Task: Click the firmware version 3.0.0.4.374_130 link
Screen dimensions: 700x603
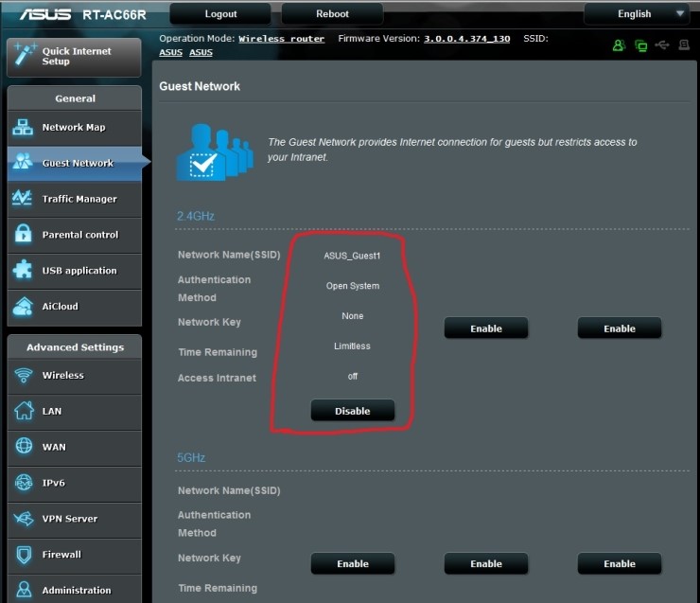Action: (x=466, y=39)
